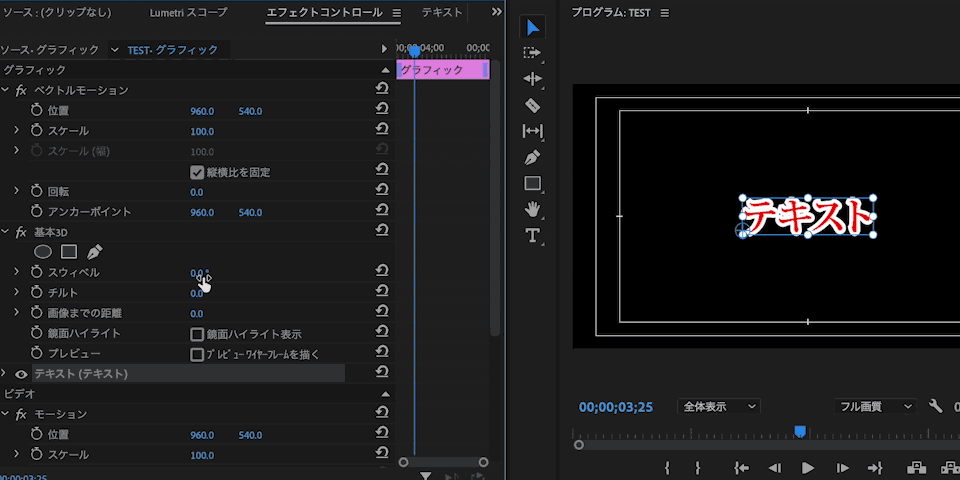Viewport: 960px width, 480px height.
Task: Go to Out point
Action: click(x=874, y=468)
